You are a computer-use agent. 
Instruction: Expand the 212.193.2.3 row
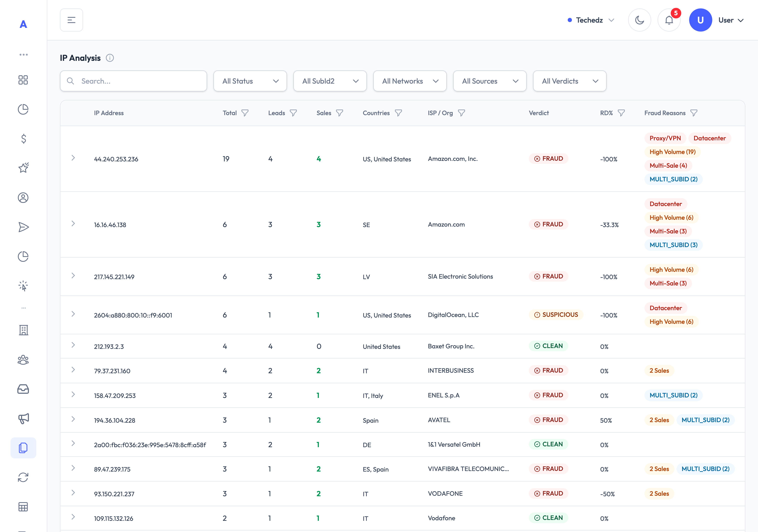click(73, 345)
